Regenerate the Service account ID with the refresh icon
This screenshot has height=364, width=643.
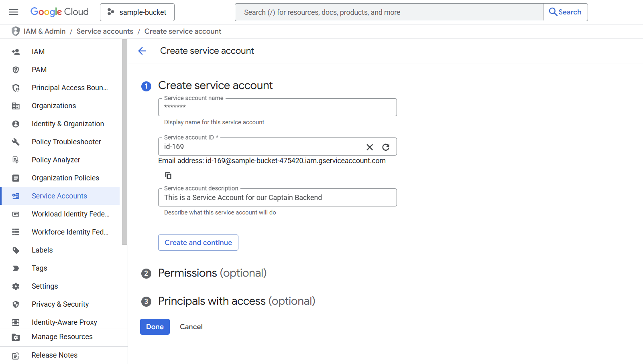point(386,147)
